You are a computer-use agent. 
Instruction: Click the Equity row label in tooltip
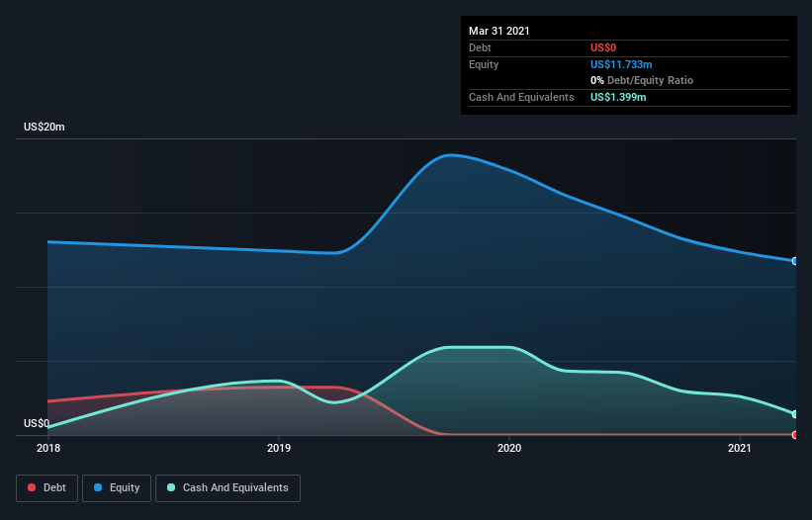pos(484,64)
